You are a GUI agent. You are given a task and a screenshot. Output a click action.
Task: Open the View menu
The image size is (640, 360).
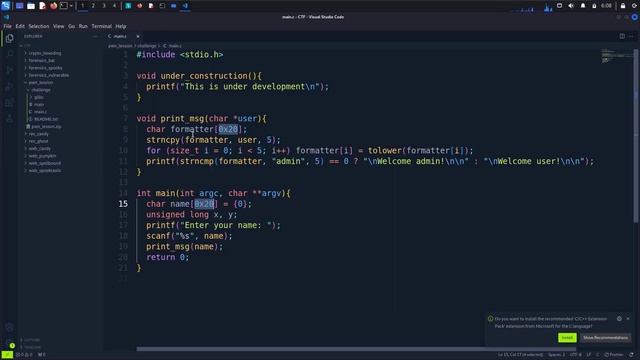[58, 26]
